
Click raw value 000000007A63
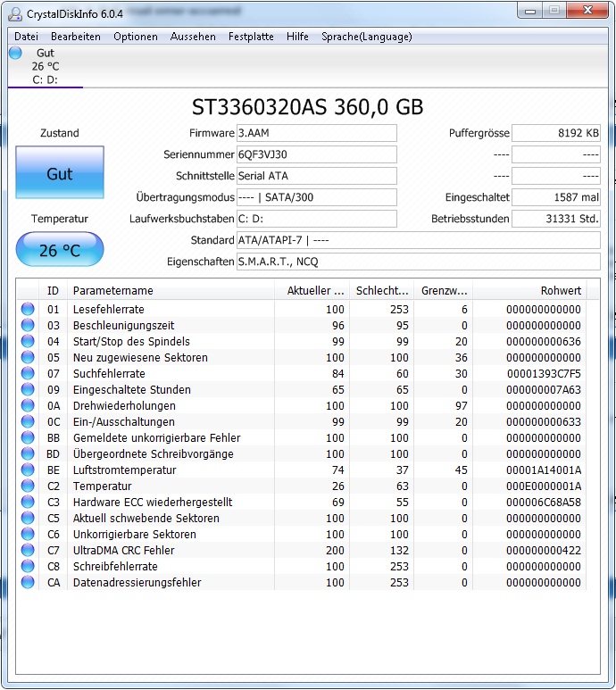click(544, 390)
